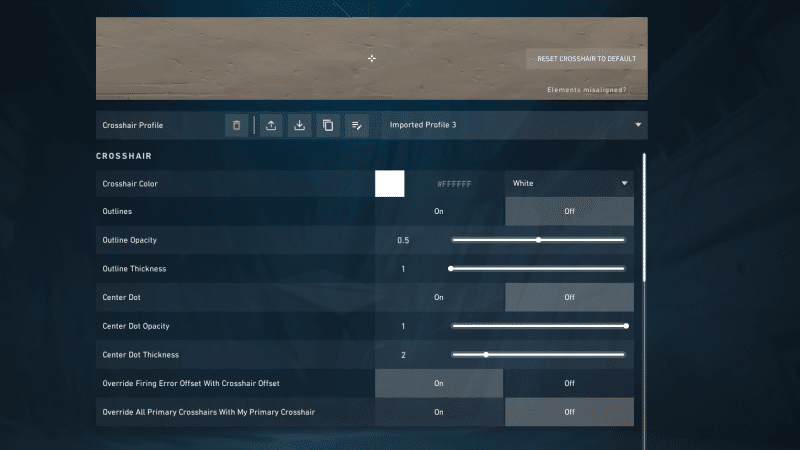Click the crosshair preview in the center

click(x=372, y=59)
